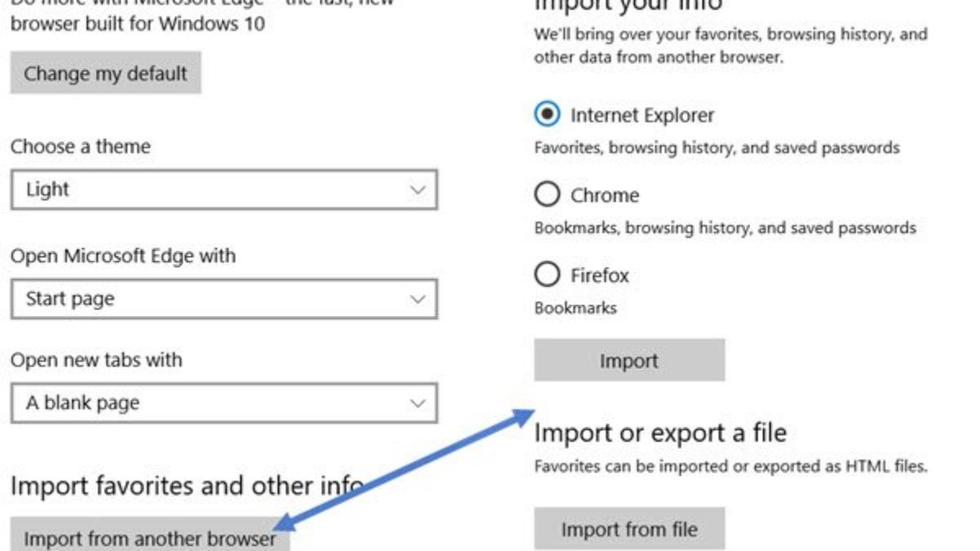Click the Open Microsoft Edge with label
Image resolution: width=980 pixels, height=551 pixels.
(x=122, y=256)
